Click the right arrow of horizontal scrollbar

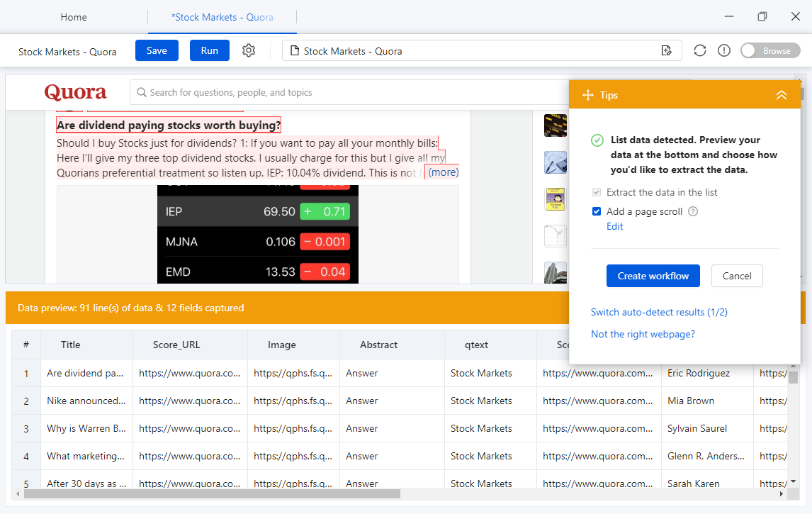(782, 493)
